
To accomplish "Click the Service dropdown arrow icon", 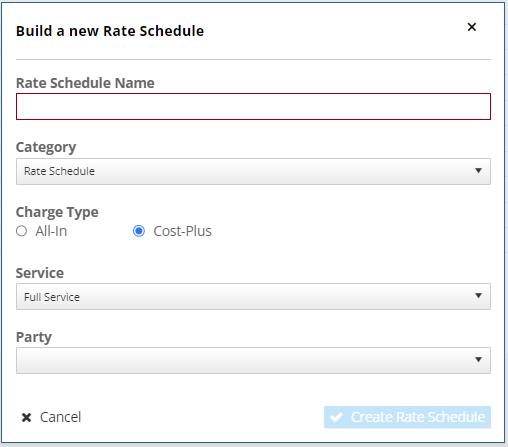I will pos(478,296).
